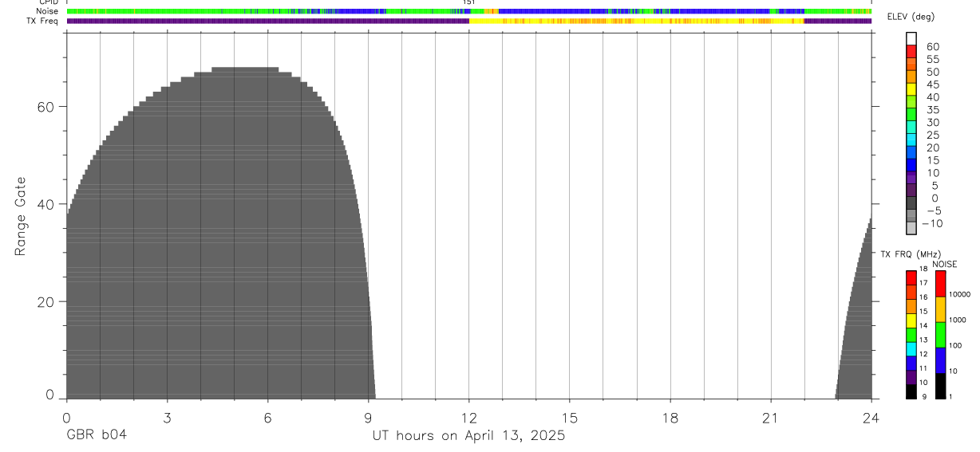This screenshot has height=452, width=980.
Task: Pick the yellow 14–15 MHz TX FRQ swatch
Action: [911, 320]
